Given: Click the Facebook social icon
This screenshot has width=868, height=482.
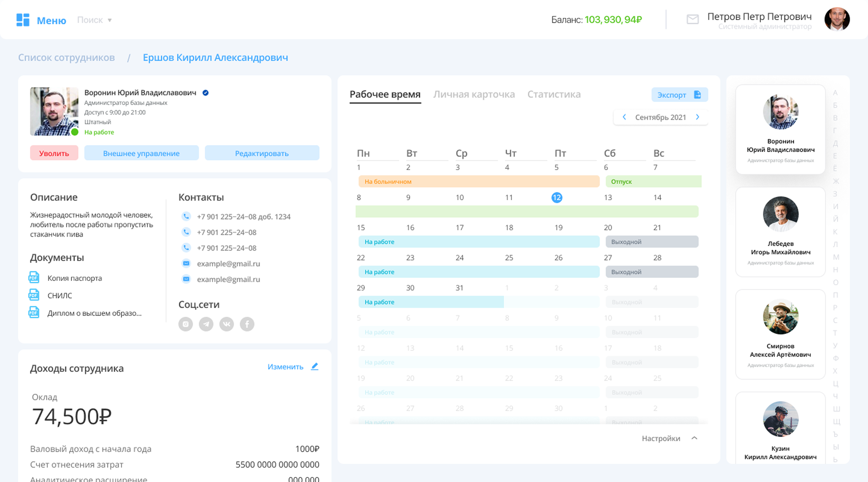Looking at the screenshot, I should tap(247, 324).
